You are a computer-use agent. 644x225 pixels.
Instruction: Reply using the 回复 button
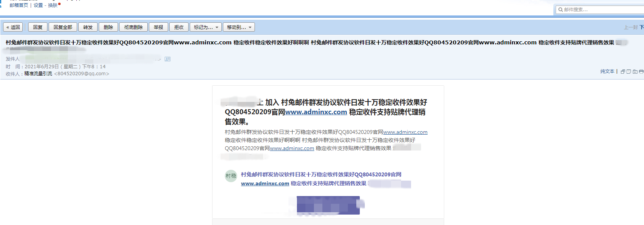[38, 27]
